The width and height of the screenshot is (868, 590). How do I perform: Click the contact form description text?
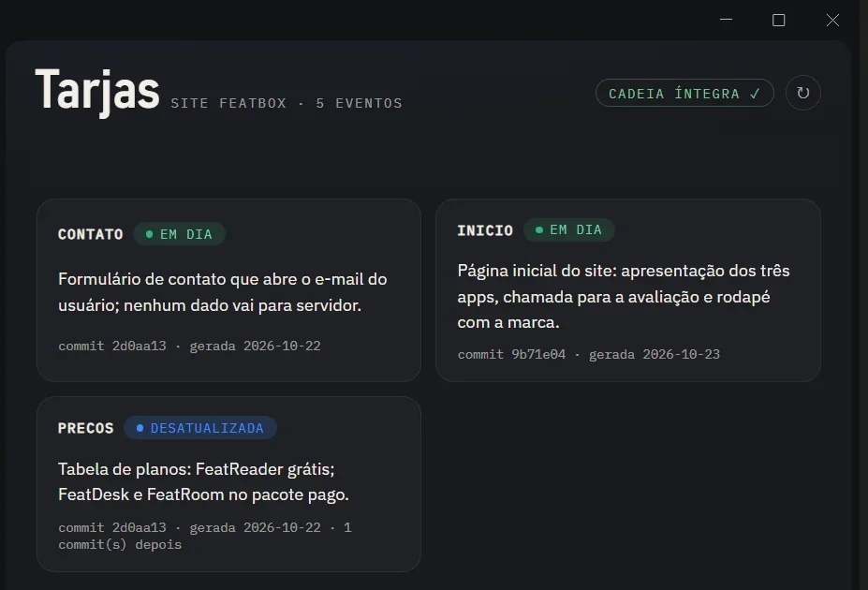[x=223, y=291]
